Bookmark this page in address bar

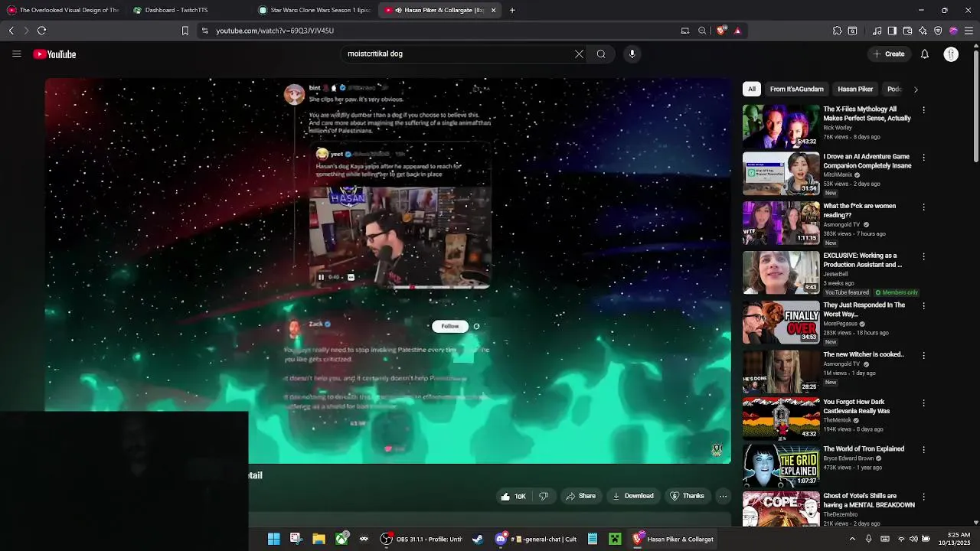tap(185, 31)
